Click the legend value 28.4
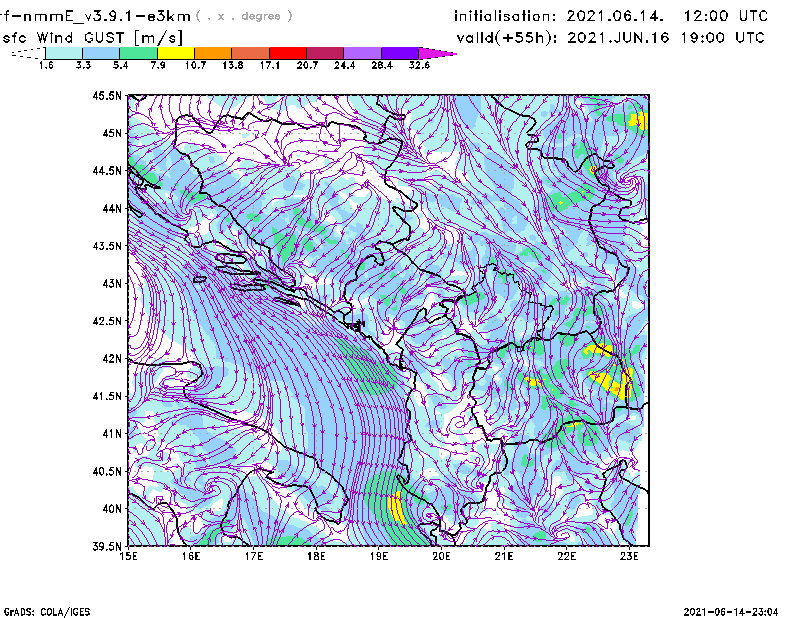800x618 pixels. coord(382,65)
